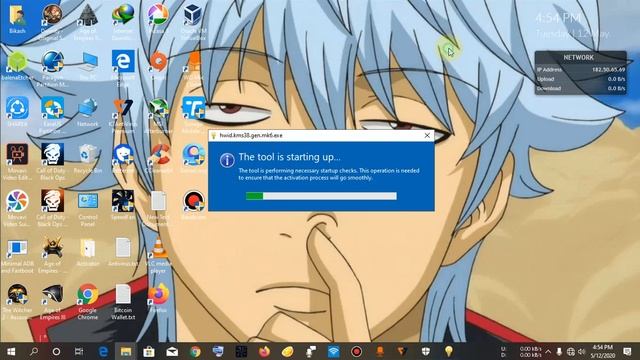Click the 4:54 PM desktop clock widget

tap(558, 18)
